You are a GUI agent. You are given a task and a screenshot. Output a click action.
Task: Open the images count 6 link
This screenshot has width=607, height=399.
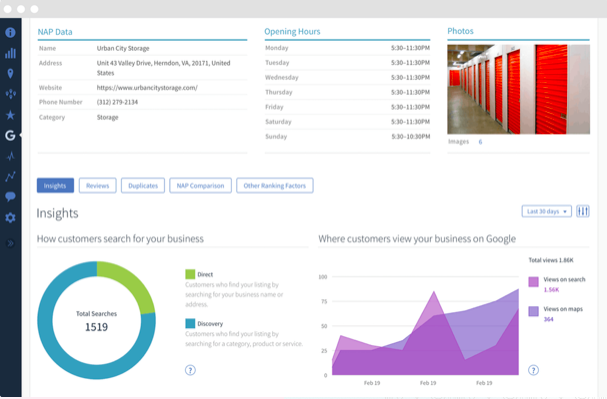pyautogui.click(x=480, y=142)
